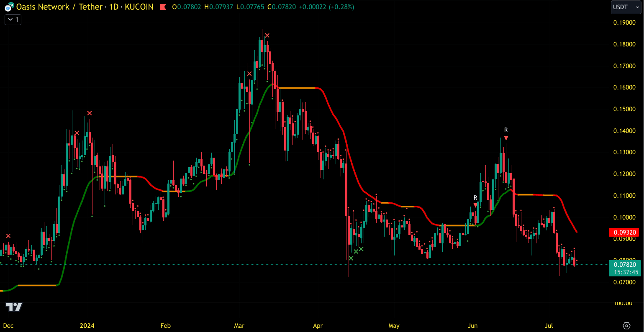644x332 pixels.
Task: Click the 0.07000 price axis label
Action: 624,282
